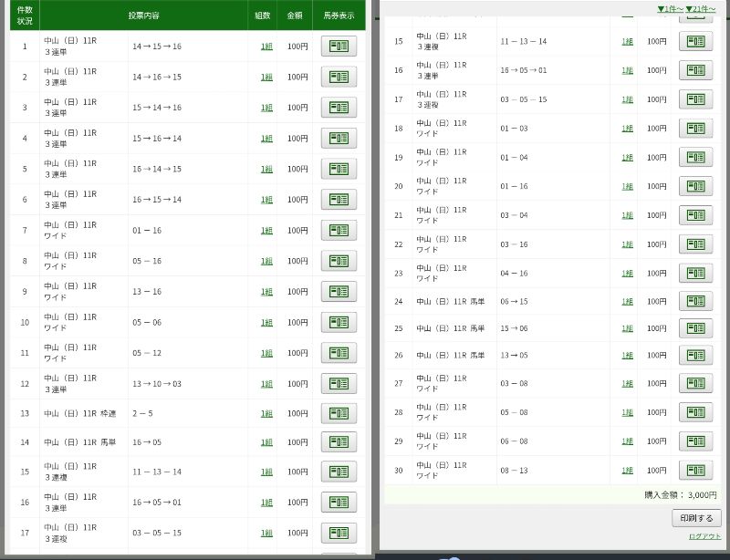Open 1組 link for row 9 ワイド 13−16

(x=266, y=292)
